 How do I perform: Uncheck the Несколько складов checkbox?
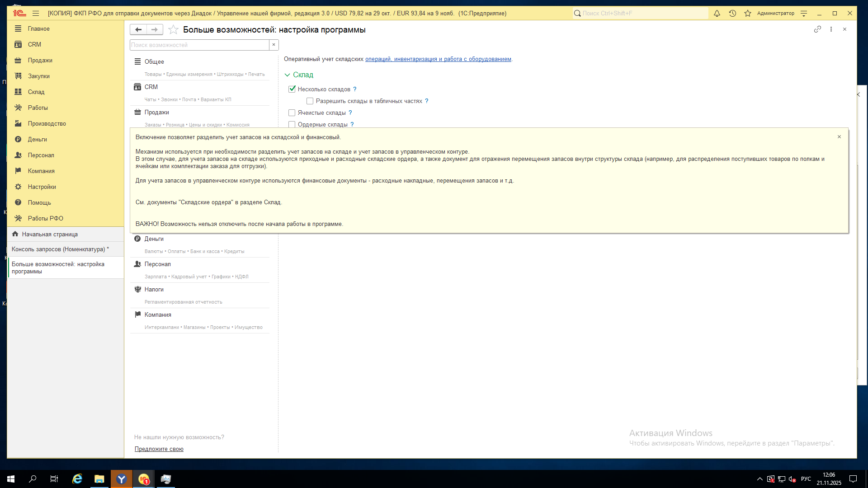point(292,89)
